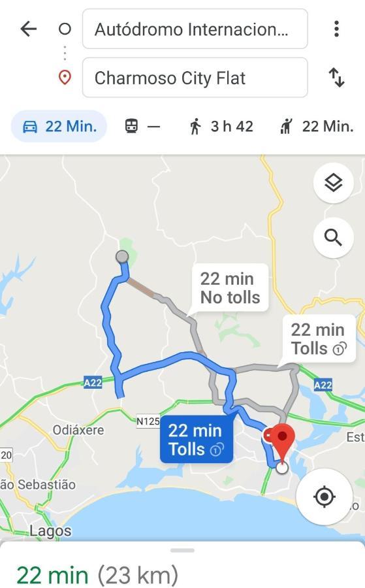Edit the Autódromo Internacional start field
This screenshot has width=365, height=588.
(x=195, y=29)
